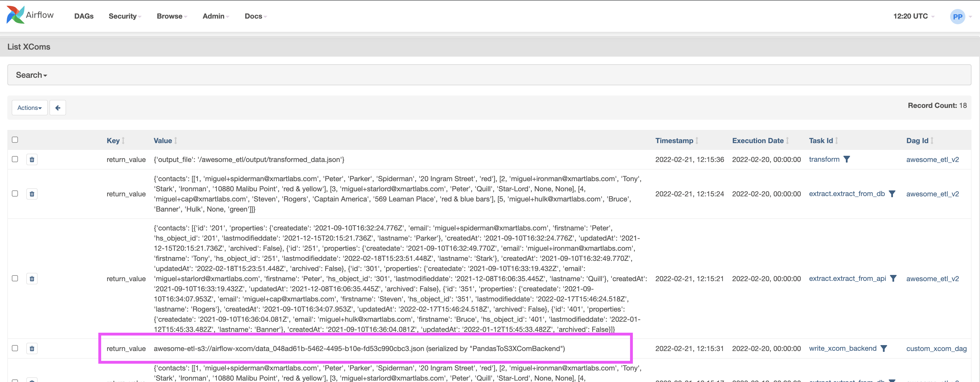This screenshot has width=980, height=382.
Task: Expand the Actions dropdown
Action: click(x=28, y=108)
